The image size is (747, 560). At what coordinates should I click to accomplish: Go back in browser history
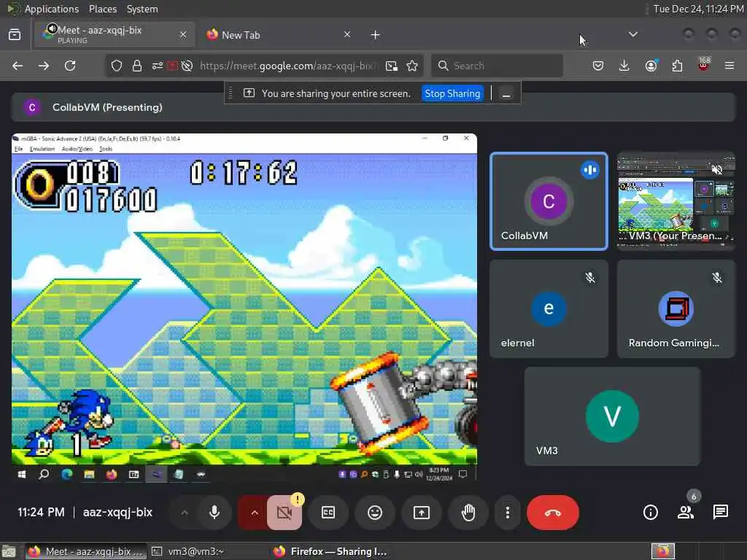coord(18,66)
